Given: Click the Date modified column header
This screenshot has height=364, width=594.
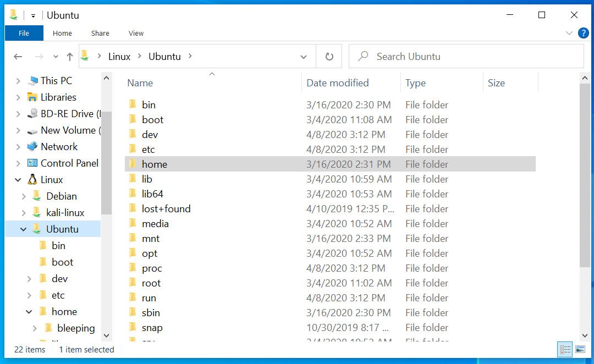Looking at the screenshot, I should pyautogui.click(x=337, y=82).
